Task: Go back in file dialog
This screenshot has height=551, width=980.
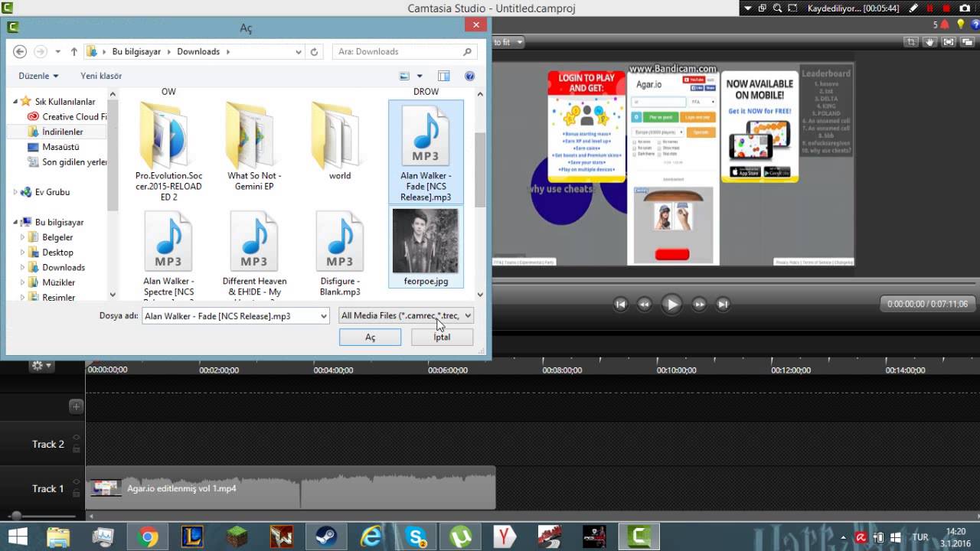Action: point(20,51)
